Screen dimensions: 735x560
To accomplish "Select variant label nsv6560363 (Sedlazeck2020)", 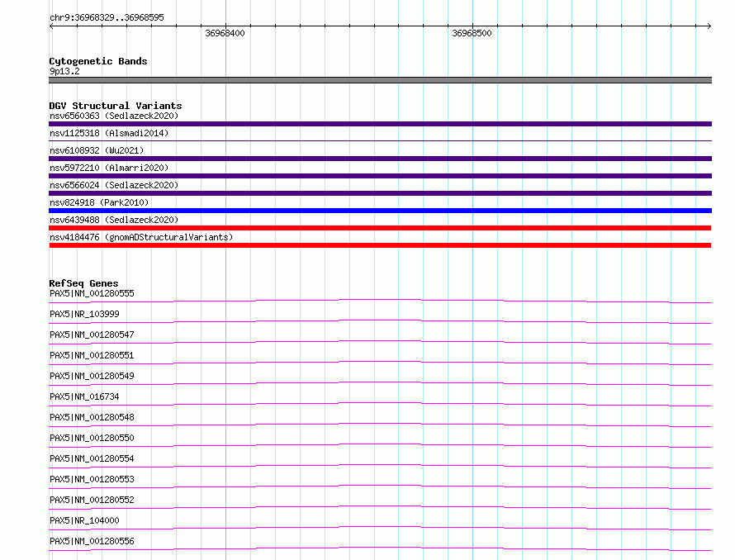I will pyautogui.click(x=114, y=116).
